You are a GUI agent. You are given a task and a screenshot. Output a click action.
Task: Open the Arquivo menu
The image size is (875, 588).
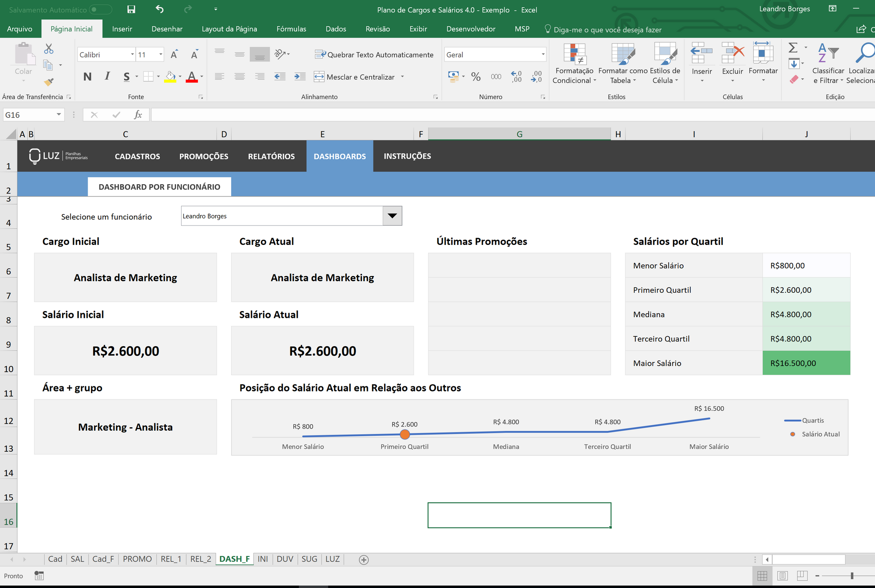pyautogui.click(x=20, y=29)
